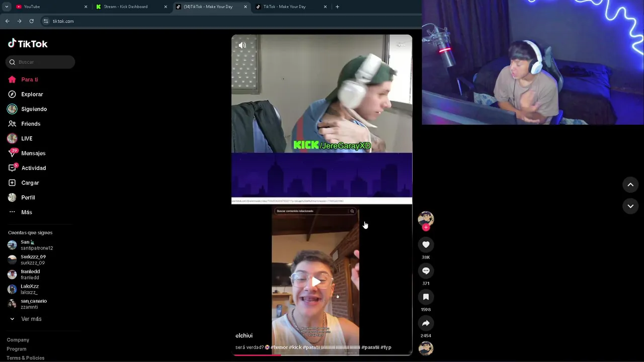
Task: Click the #kick hashtag
Action: [295, 347]
